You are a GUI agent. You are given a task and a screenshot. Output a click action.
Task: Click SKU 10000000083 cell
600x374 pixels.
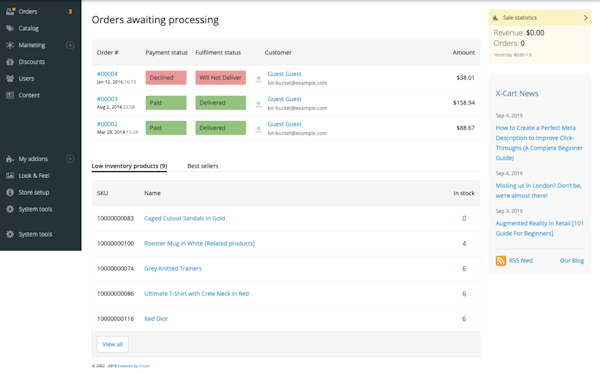[115, 218]
